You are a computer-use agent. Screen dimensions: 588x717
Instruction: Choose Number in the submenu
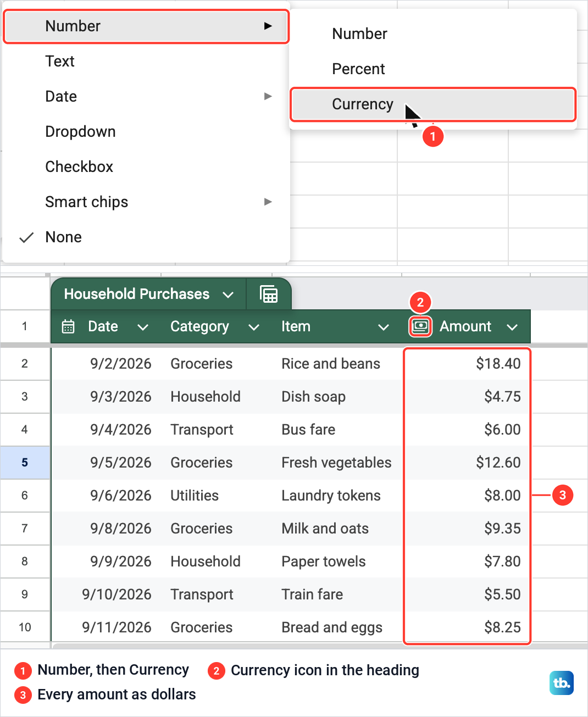[x=433, y=34]
